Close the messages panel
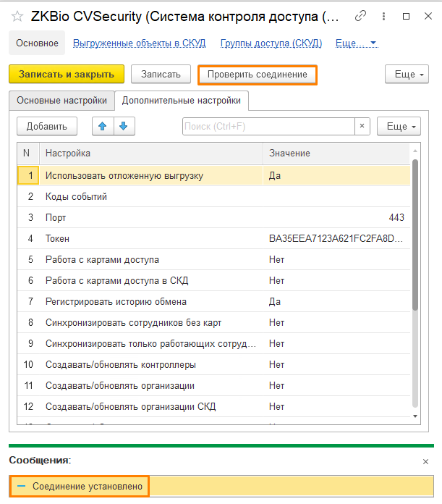 click(x=425, y=461)
